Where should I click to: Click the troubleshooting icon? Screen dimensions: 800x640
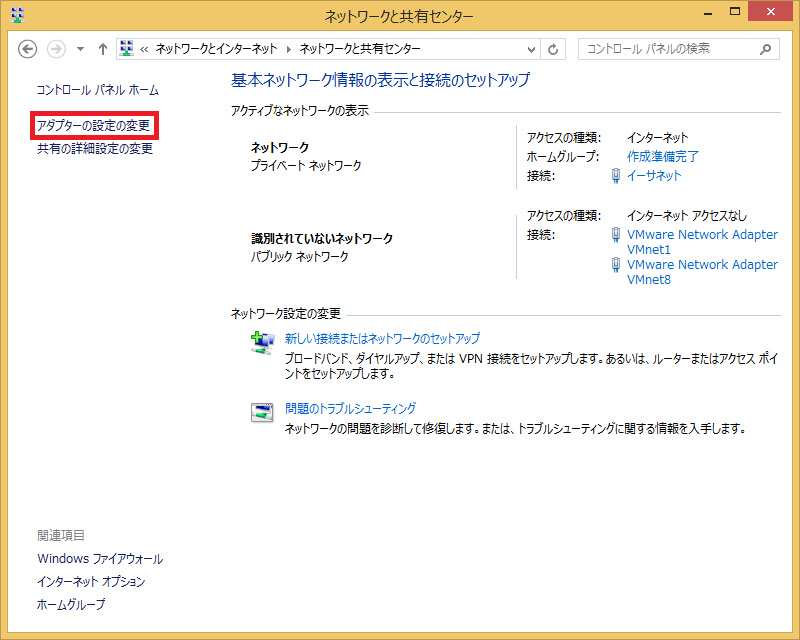click(262, 412)
